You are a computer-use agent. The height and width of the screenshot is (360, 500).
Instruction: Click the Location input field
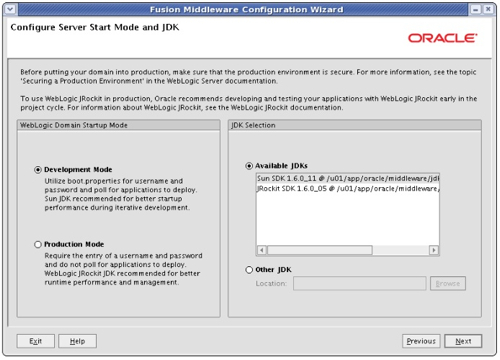pyautogui.click(x=360, y=284)
